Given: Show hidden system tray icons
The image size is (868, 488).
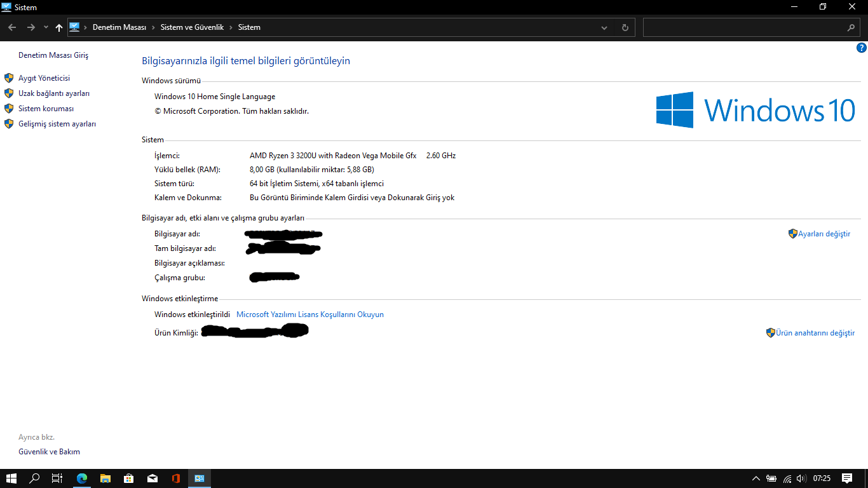Looking at the screenshot, I should (x=756, y=478).
